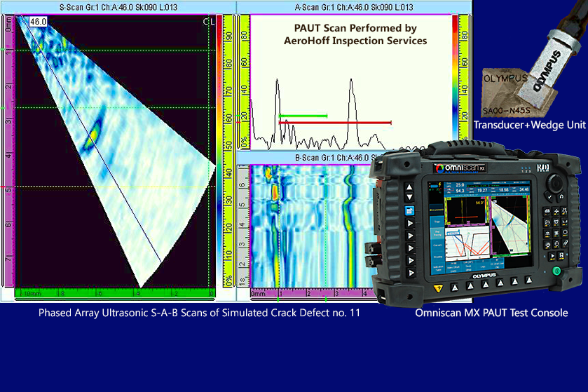The height and width of the screenshot is (392, 588).
Task: Click the S-Scan rainbow color palette bar
Action: [x=219, y=151]
